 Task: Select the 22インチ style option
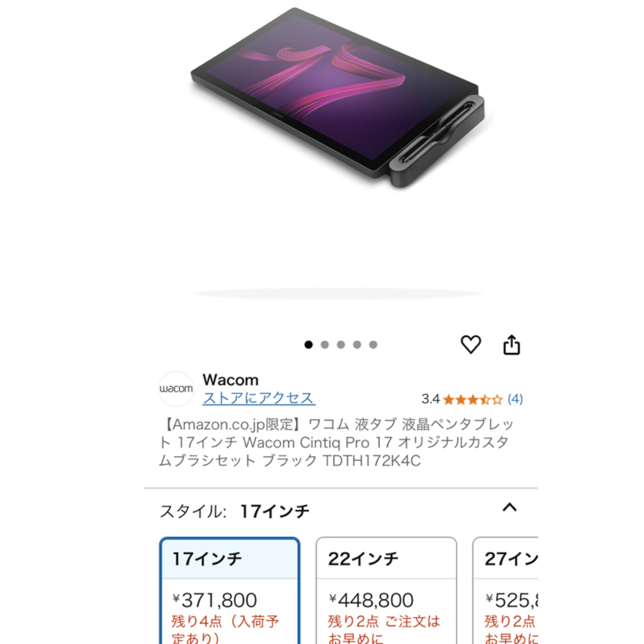tap(386, 590)
